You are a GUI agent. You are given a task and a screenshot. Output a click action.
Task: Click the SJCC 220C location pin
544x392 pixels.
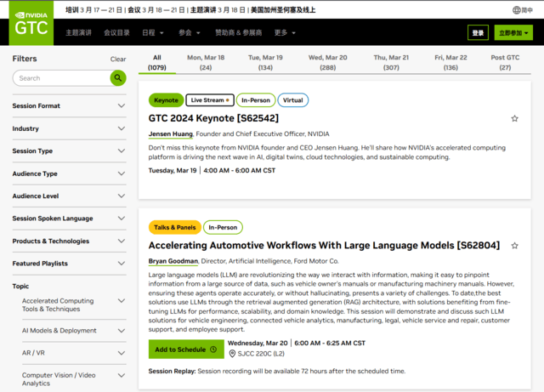(232, 353)
